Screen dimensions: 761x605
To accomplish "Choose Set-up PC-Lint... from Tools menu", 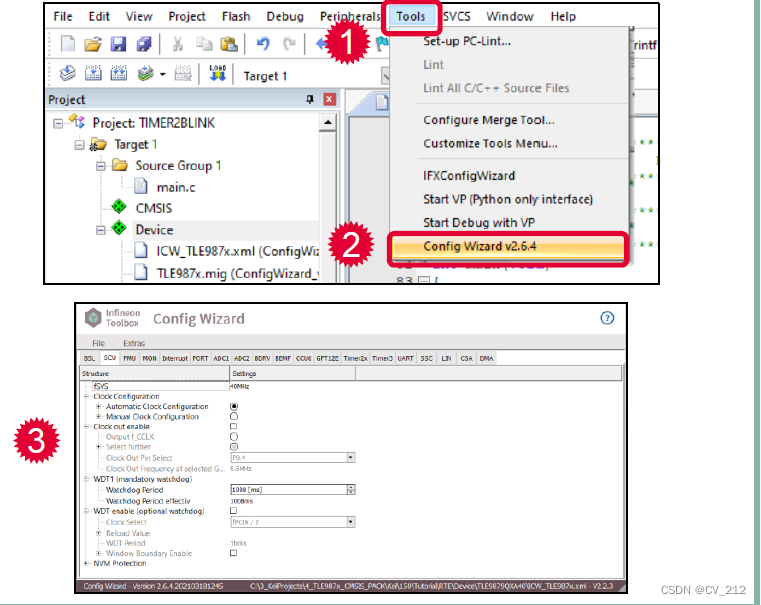I will click(467, 41).
